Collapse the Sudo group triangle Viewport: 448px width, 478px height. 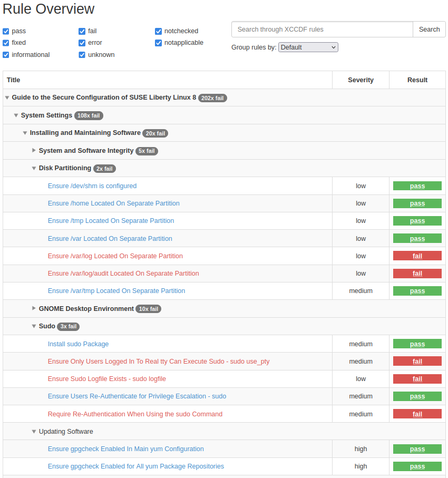(34, 326)
